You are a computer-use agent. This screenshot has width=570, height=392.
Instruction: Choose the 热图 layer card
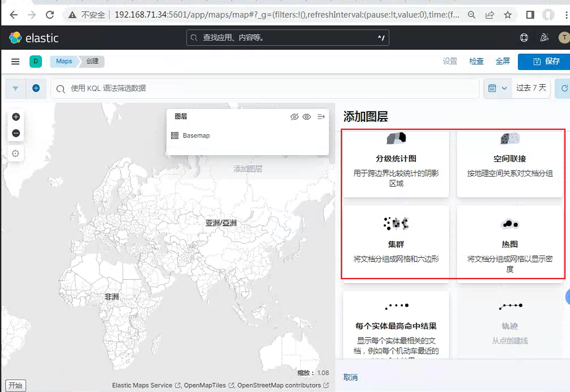click(x=510, y=244)
